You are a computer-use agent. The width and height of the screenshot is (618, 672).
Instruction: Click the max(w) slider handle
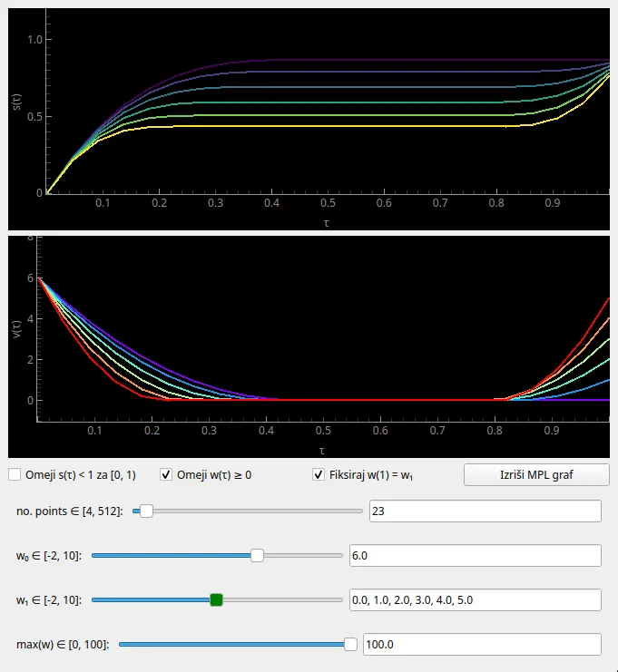[x=350, y=644]
